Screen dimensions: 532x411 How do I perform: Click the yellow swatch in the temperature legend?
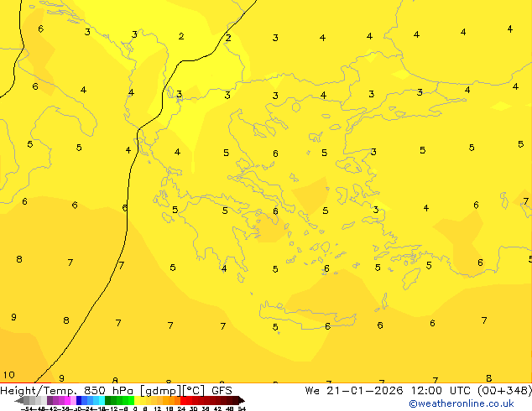point(137,400)
